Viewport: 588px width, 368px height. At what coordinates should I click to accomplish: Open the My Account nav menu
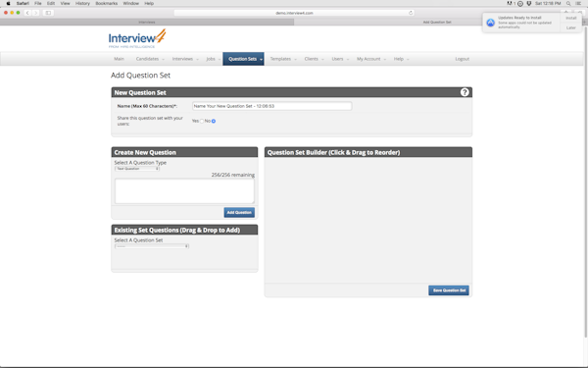[x=371, y=59]
